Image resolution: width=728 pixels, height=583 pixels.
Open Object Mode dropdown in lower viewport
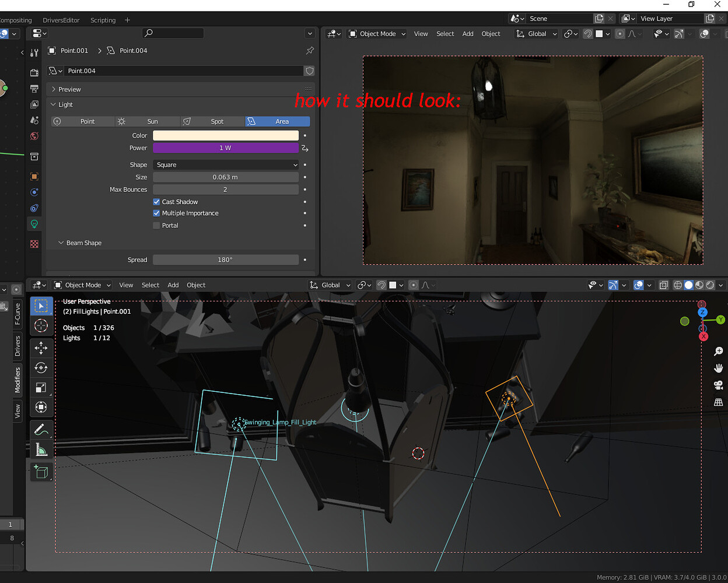pyautogui.click(x=82, y=285)
